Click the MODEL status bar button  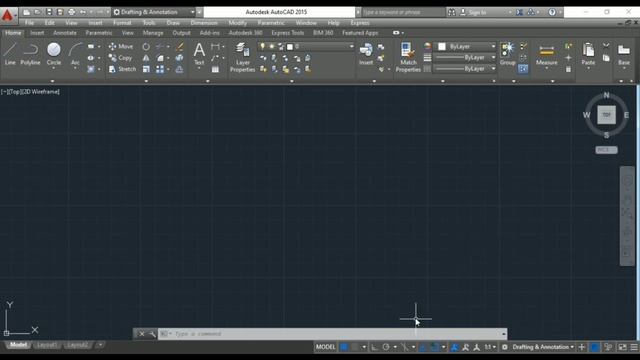(x=325, y=347)
